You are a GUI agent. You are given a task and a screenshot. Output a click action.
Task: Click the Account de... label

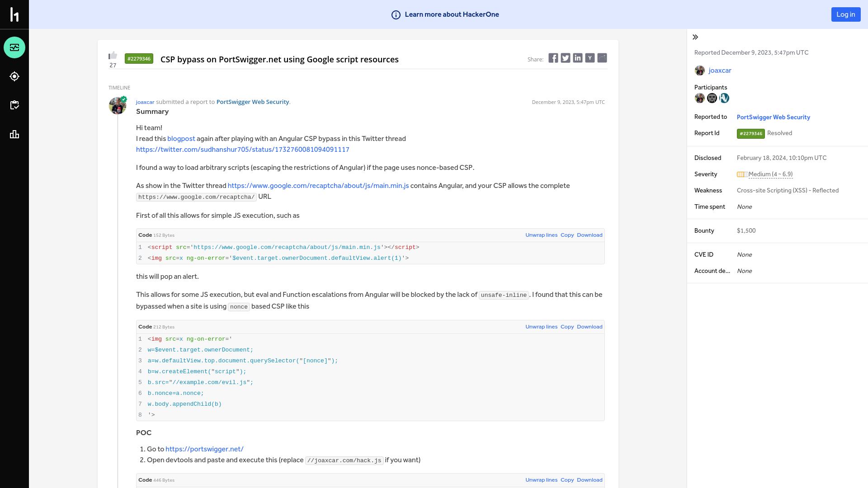pos(712,271)
